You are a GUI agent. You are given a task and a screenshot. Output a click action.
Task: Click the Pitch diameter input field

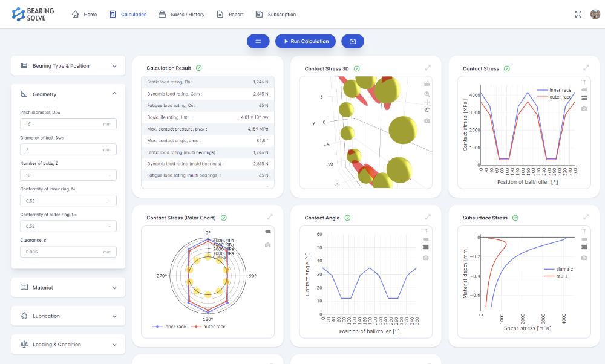pyautogui.click(x=68, y=124)
